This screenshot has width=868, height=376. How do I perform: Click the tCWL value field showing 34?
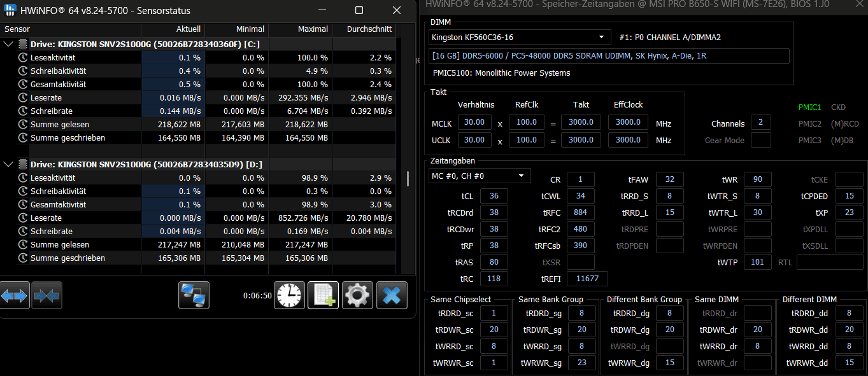pyautogui.click(x=580, y=196)
